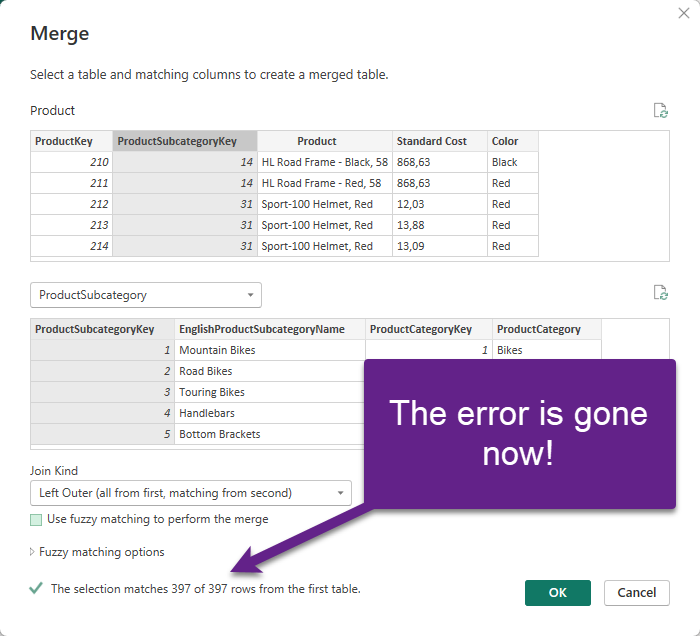Click the OK button
This screenshot has width=700, height=636.
pos(557,593)
